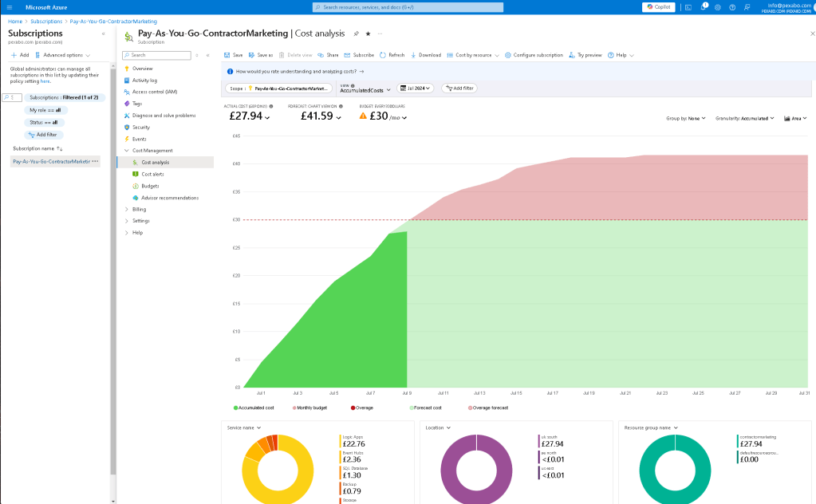Image resolution: width=816 pixels, height=504 pixels.
Task: Favorite the subscription with star icon
Action: 368,33
